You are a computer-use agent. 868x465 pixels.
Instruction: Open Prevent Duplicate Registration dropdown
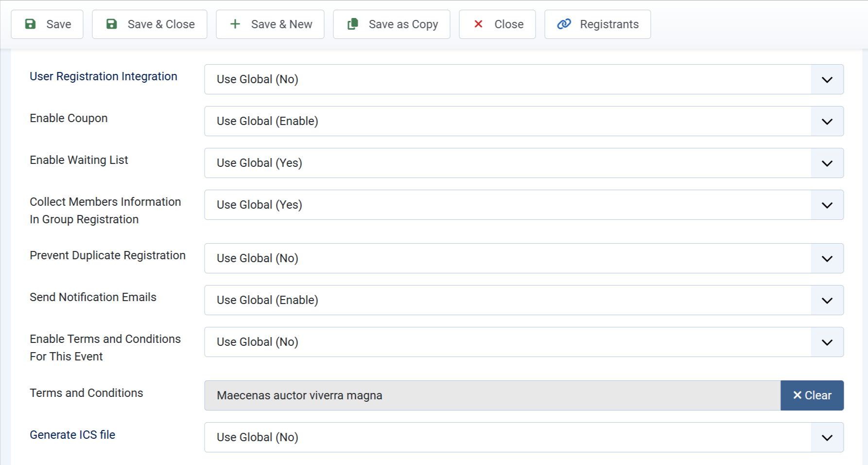pos(524,258)
